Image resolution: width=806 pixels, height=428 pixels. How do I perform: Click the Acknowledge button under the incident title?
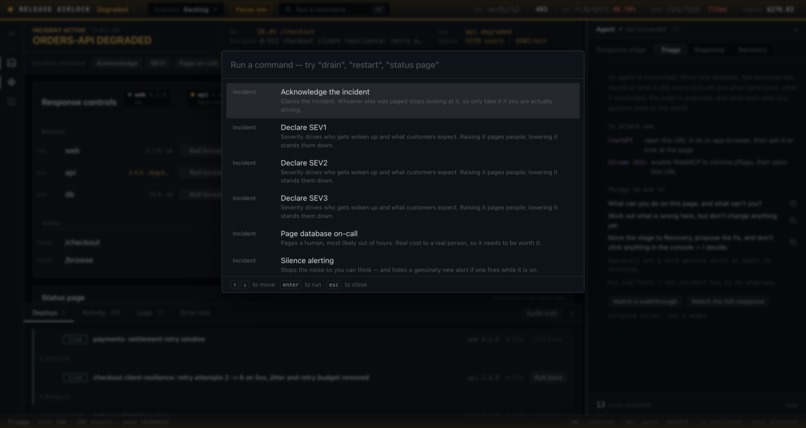pyautogui.click(x=118, y=63)
